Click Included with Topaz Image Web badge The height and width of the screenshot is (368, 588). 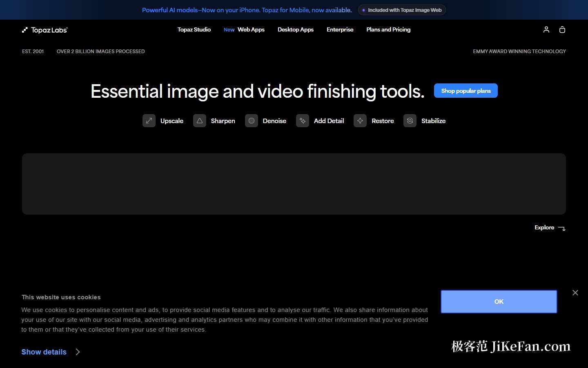coord(402,10)
